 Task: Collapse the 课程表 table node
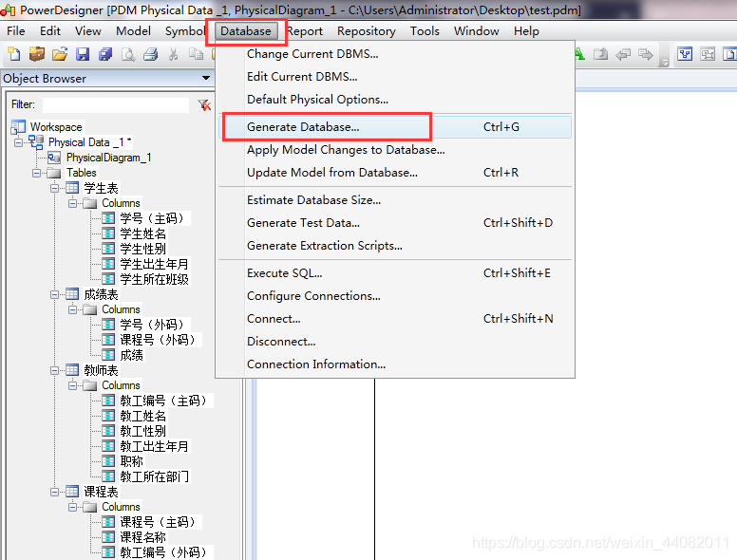pyautogui.click(x=54, y=492)
